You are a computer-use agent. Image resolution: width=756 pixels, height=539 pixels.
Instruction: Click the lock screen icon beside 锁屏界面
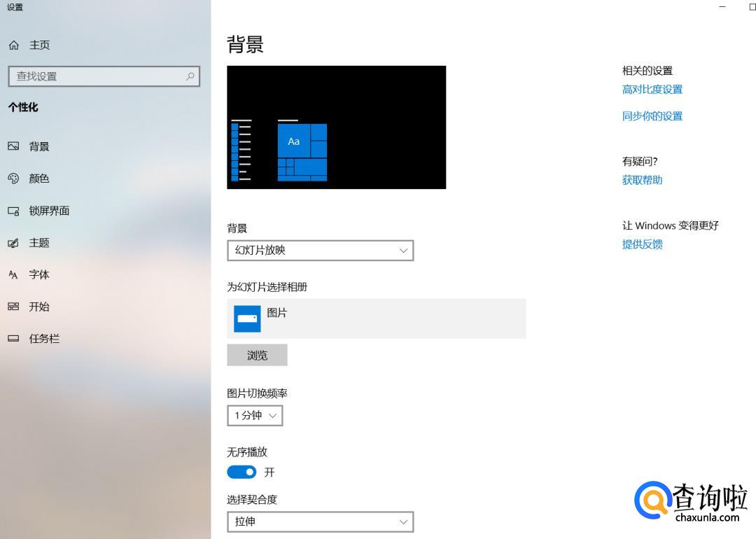pos(13,211)
